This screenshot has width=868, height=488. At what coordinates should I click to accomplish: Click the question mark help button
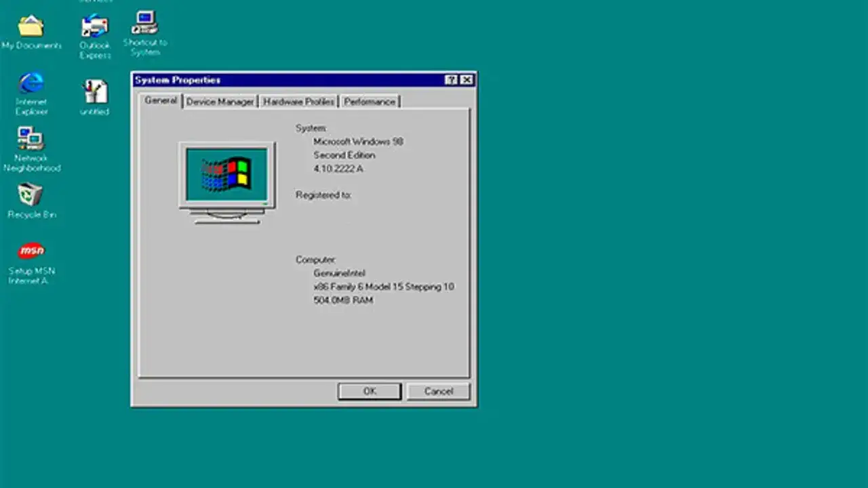[452, 80]
